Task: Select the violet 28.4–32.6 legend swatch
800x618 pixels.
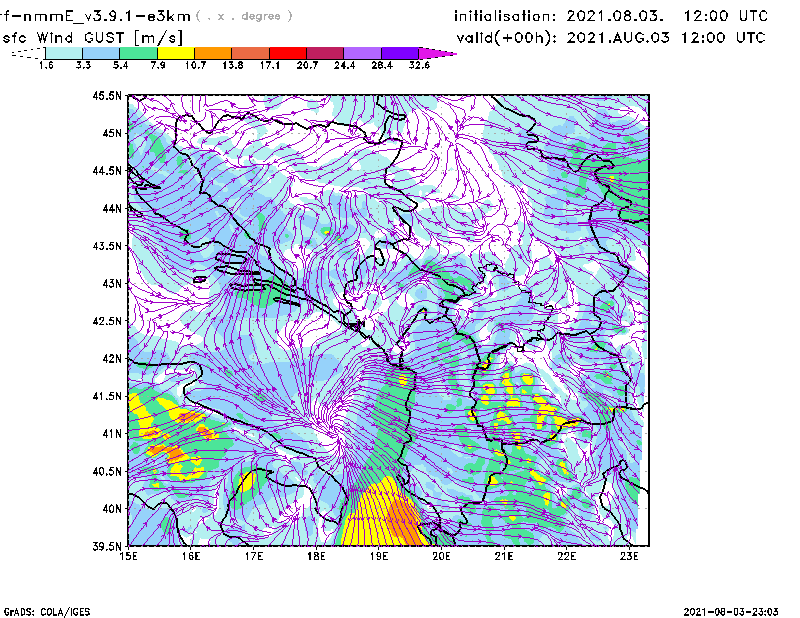Action: 400,53
